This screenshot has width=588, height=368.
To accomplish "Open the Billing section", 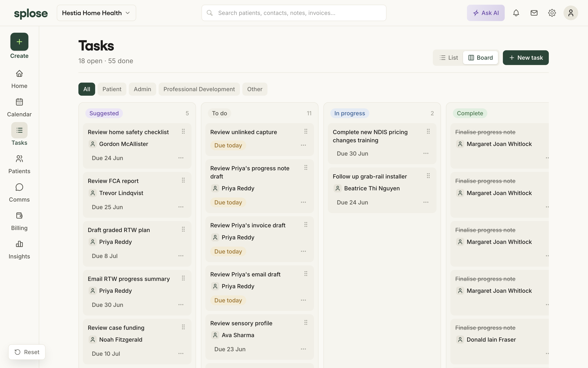I will coord(19,221).
